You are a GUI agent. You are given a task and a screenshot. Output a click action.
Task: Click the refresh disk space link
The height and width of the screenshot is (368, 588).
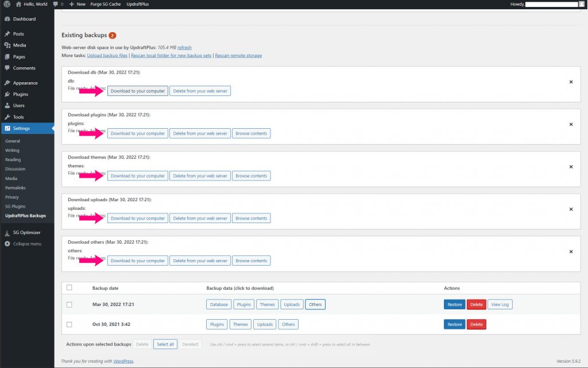click(x=184, y=48)
